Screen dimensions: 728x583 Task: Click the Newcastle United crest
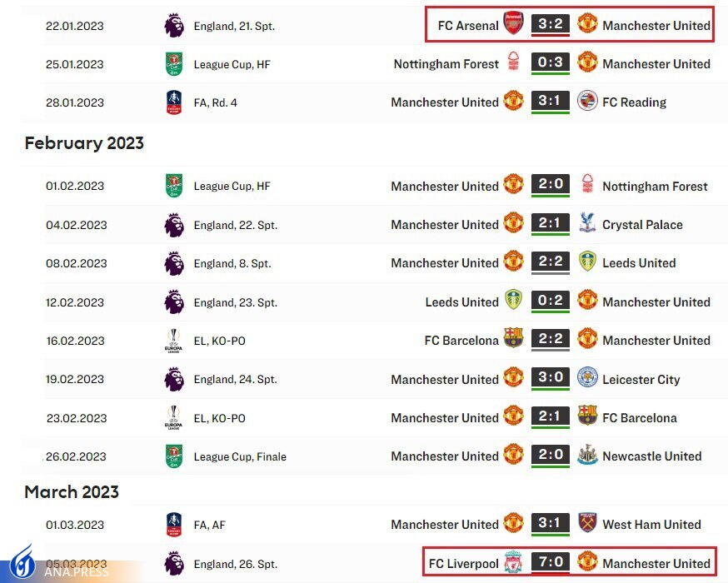[587, 456]
